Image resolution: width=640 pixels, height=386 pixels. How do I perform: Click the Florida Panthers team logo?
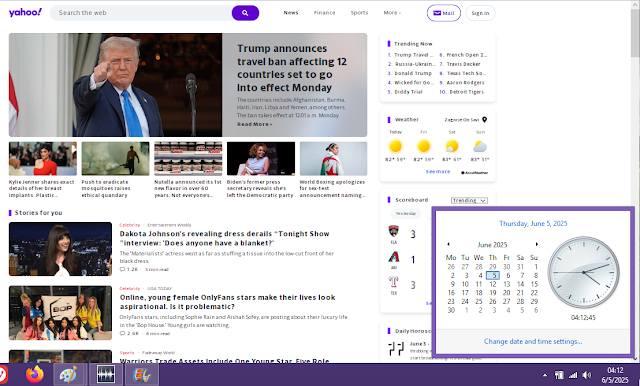(x=393, y=231)
